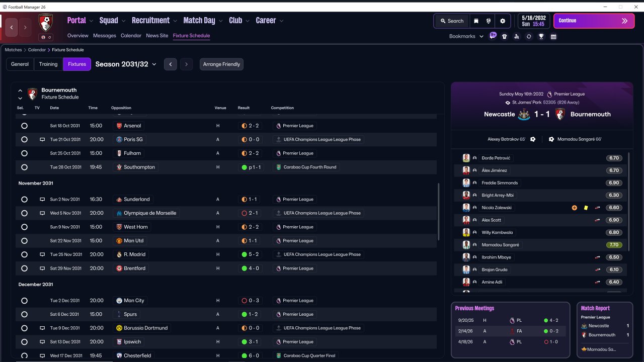Open the Overview submenu tab
Image resolution: width=644 pixels, height=362 pixels.
click(x=78, y=36)
